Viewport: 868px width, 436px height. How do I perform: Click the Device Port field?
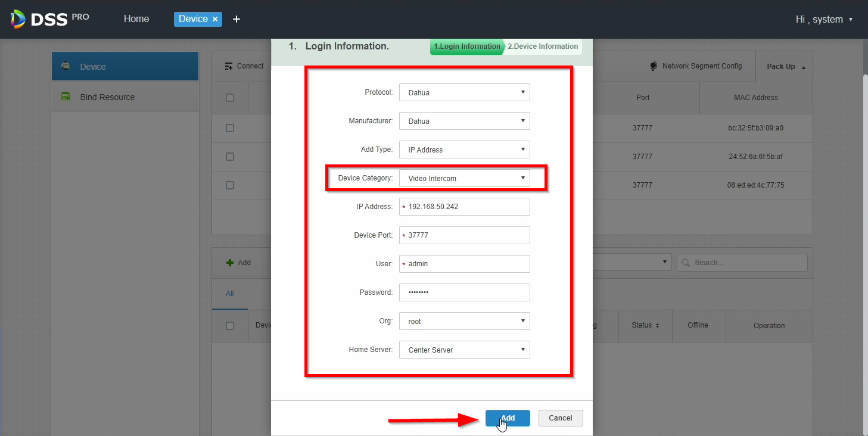pos(465,235)
